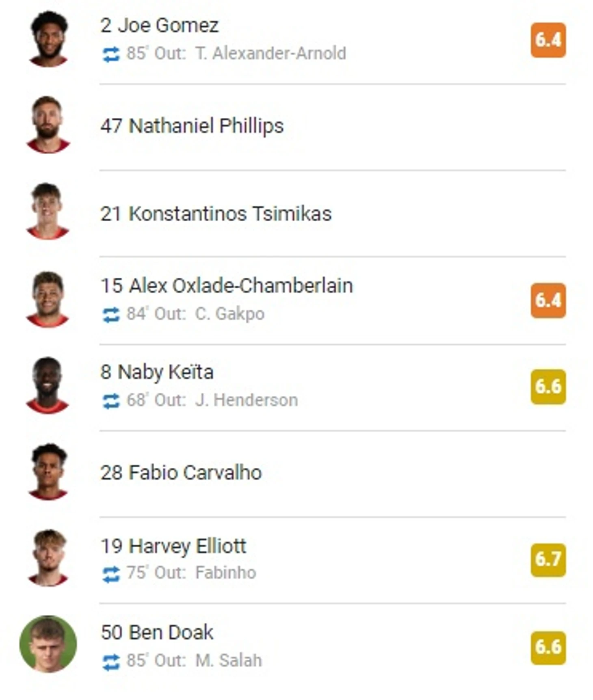Click Fabio Carvalho's headshot
The width and height of the screenshot is (593, 700).
[48, 471]
